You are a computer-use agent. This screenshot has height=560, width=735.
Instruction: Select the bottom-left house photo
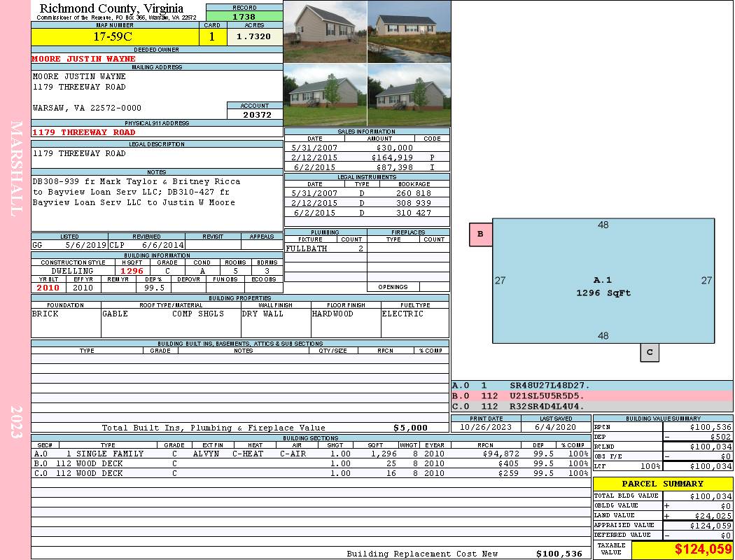325,95
